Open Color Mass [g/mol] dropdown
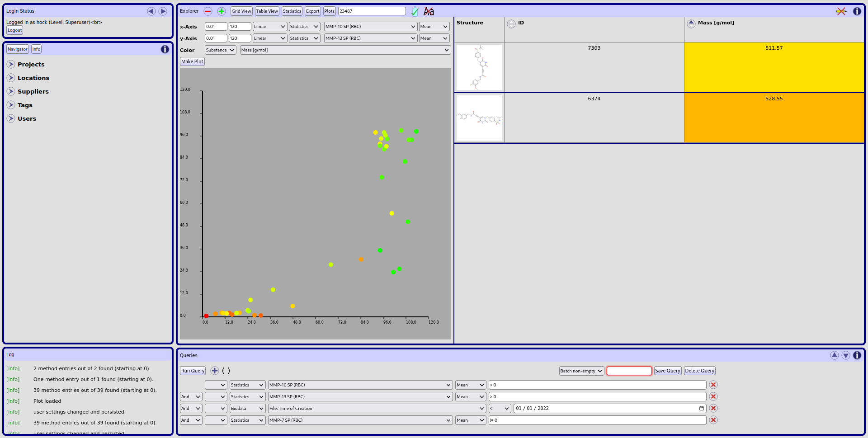868x438 pixels. click(x=345, y=50)
